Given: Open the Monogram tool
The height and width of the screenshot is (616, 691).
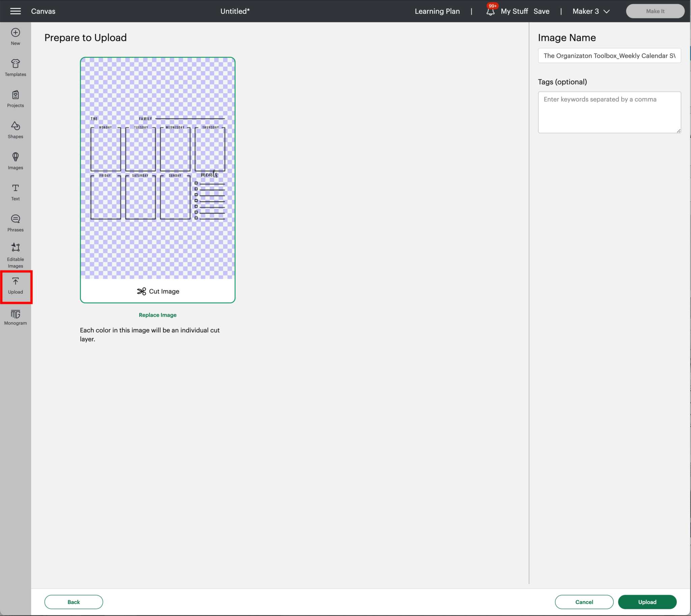Looking at the screenshot, I should coord(15,318).
